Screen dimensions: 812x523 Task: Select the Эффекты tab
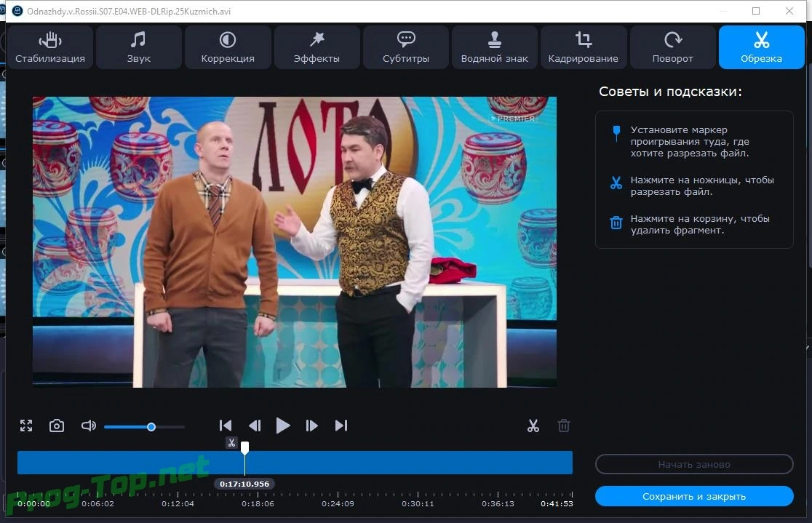coord(317,47)
